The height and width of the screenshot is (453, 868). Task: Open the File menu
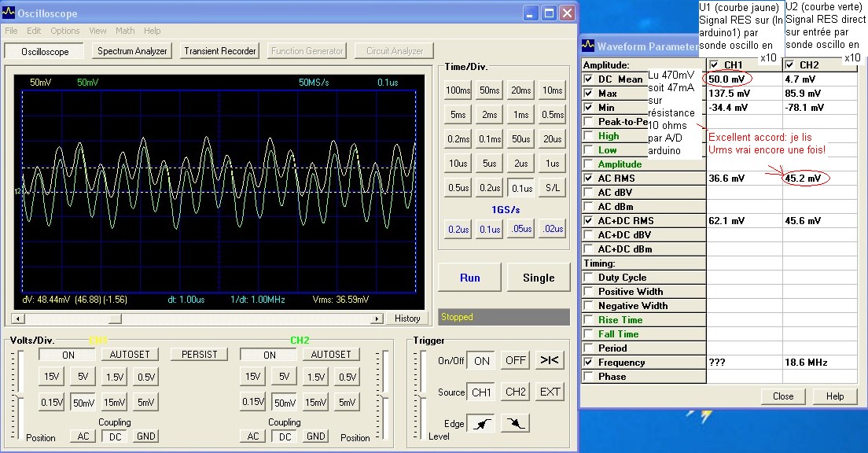pyautogui.click(x=11, y=31)
